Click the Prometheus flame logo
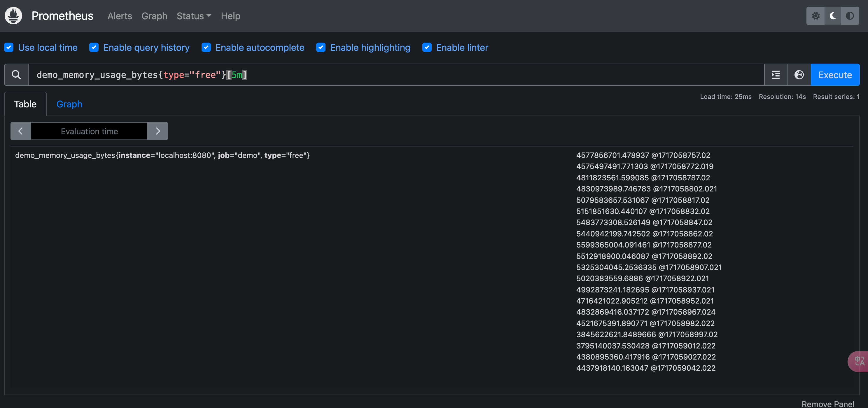This screenshot has height=408, width=868. click(x=13, y=15)
